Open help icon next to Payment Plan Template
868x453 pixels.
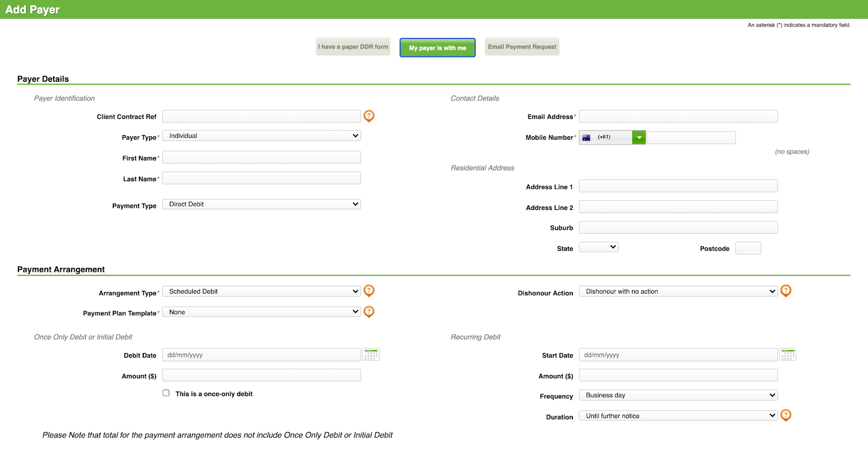[x=369, y=311]
